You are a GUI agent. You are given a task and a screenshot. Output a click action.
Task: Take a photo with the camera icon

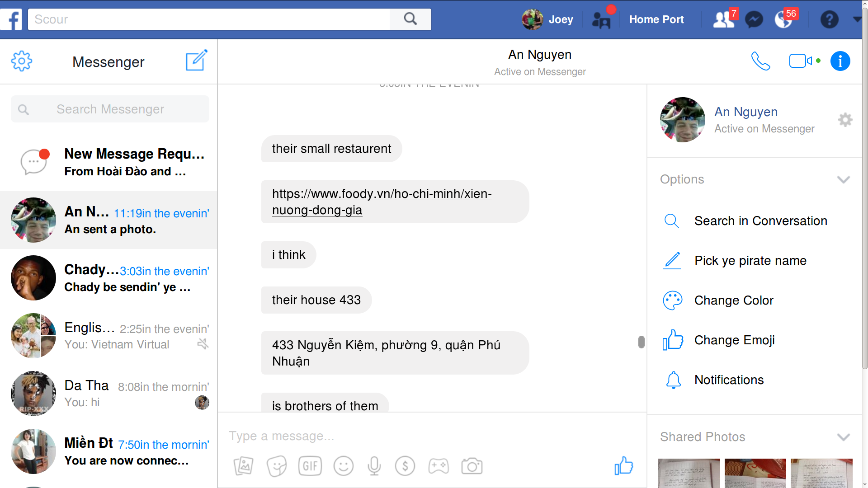[472, 466]
